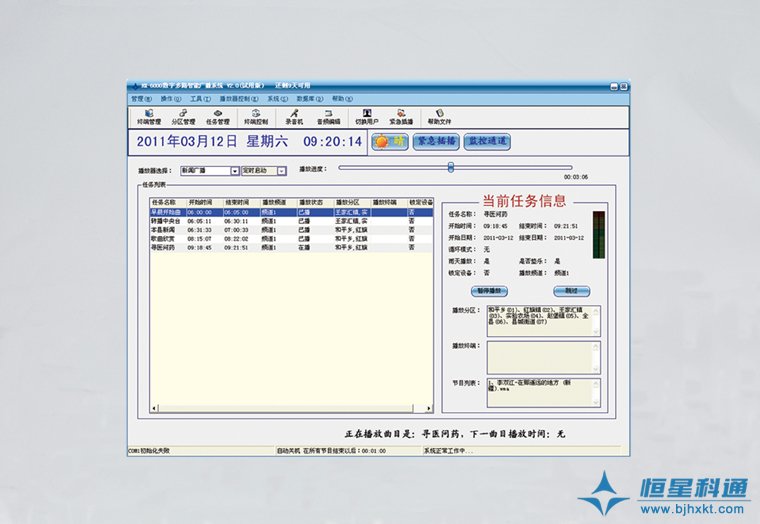Click the 终端控制 (terminal control) icon

tap(256, 116)
